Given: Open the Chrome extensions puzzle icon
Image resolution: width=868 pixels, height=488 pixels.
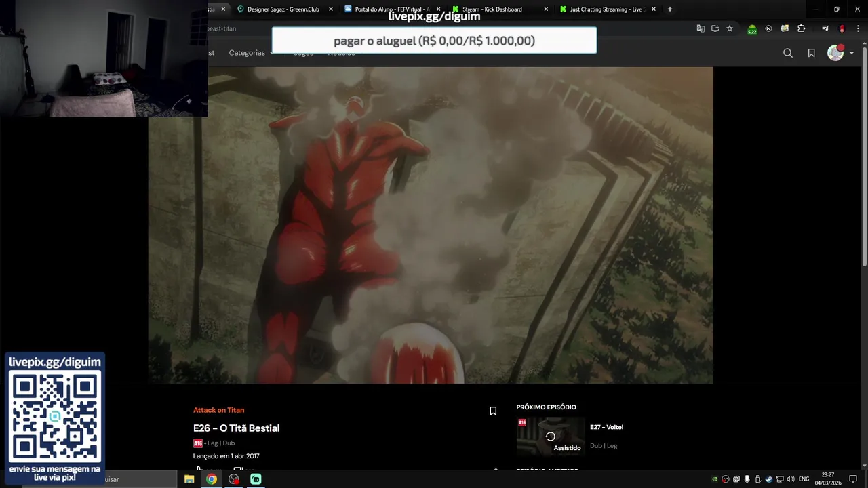Looking at the screenshot, I should pyautogui.click(x=801, y=28).
